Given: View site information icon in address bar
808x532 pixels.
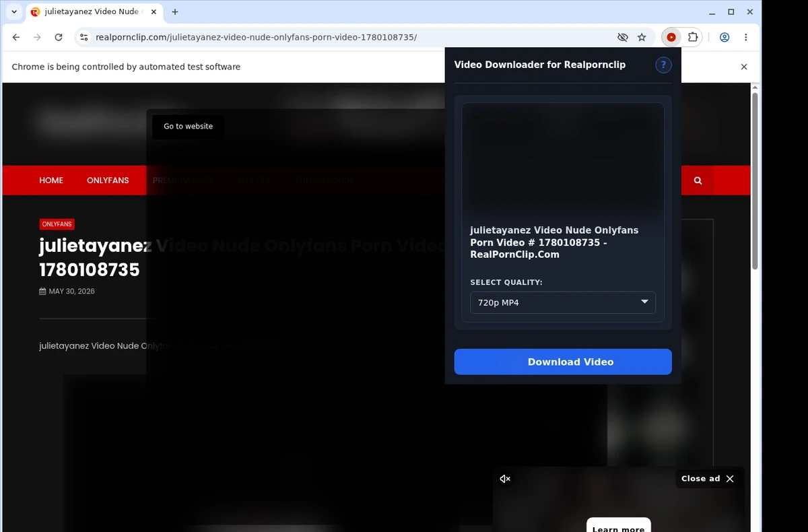Looking at the screenshot, I should (x=83, y=38).
